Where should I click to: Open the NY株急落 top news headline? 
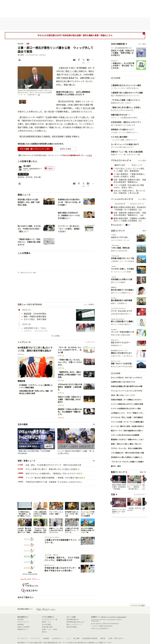[35, 349]
